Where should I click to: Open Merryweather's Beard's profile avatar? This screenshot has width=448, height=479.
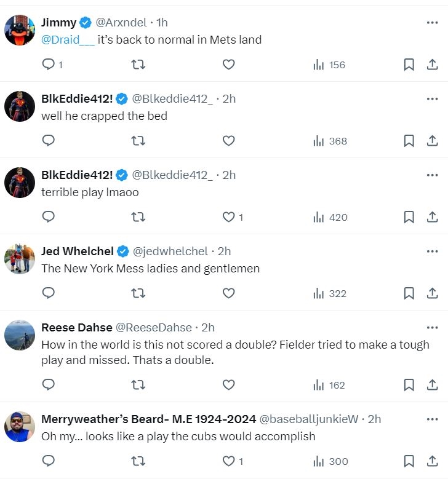[20, 427]
